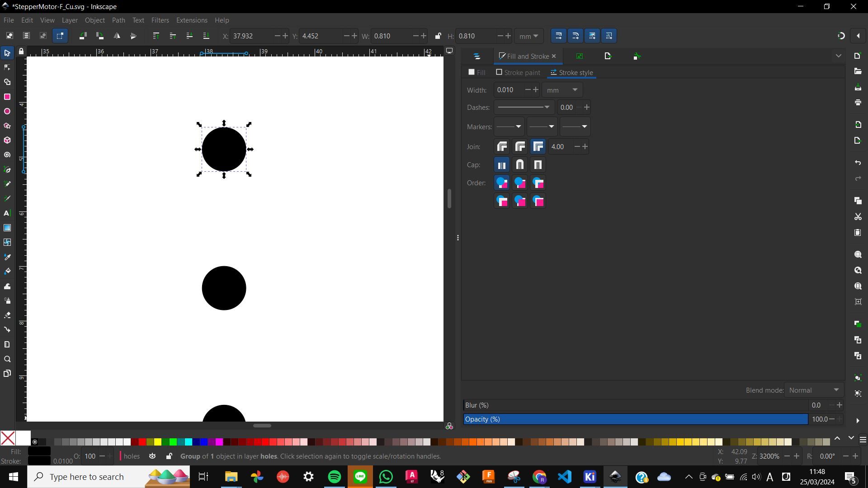
Task: Increase stroke width with plus button
Action: [536, 90]
